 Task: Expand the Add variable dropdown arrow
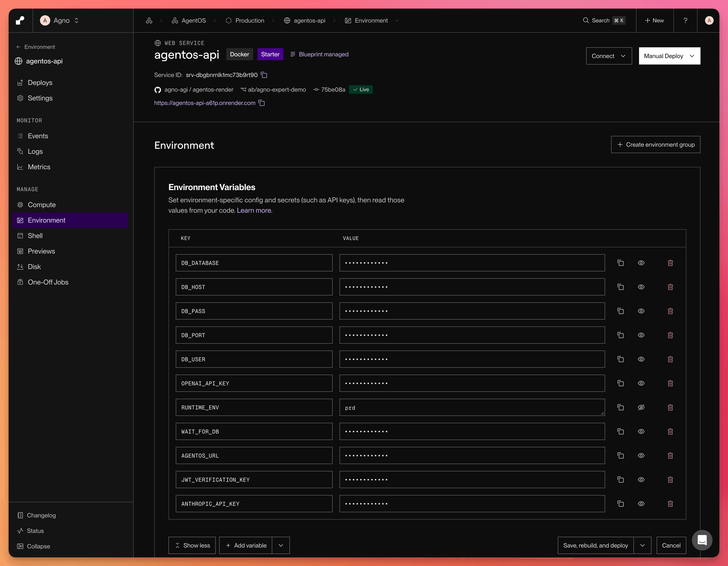click(x=281, y=545)
